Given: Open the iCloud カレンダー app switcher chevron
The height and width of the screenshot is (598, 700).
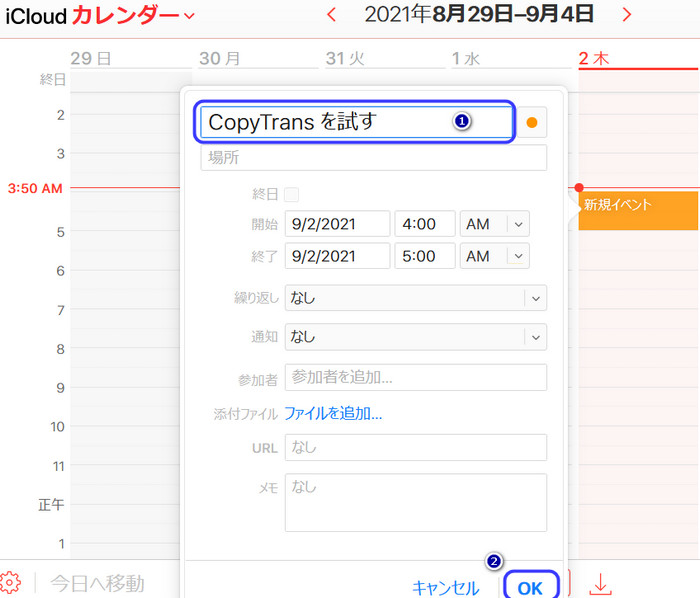Looking at the screenshot, I should 189,17.
